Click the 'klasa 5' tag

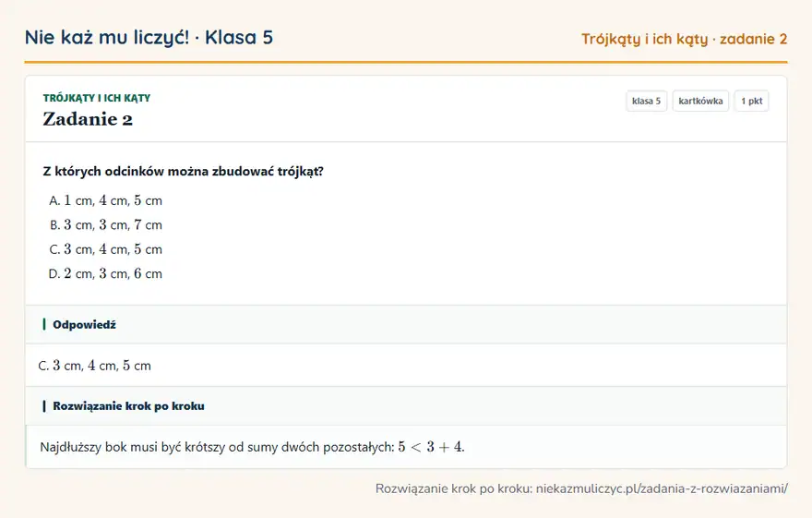pos(646,101)
